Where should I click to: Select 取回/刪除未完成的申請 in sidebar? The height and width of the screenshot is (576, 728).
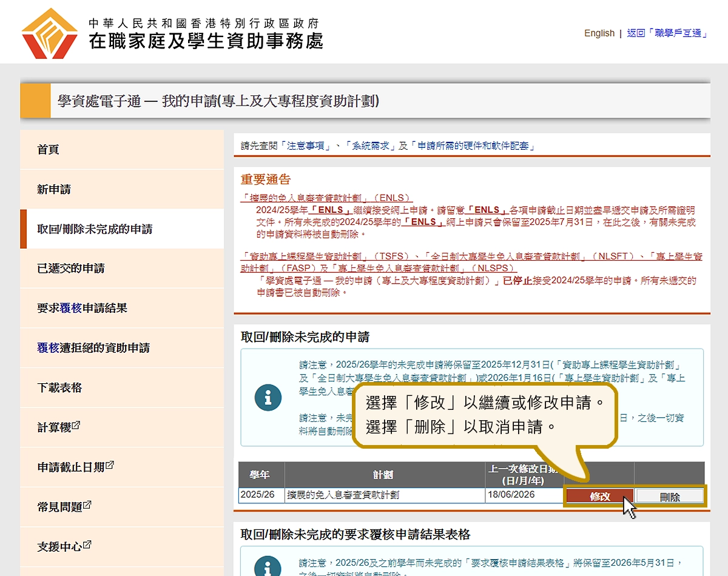coord(95,229)
